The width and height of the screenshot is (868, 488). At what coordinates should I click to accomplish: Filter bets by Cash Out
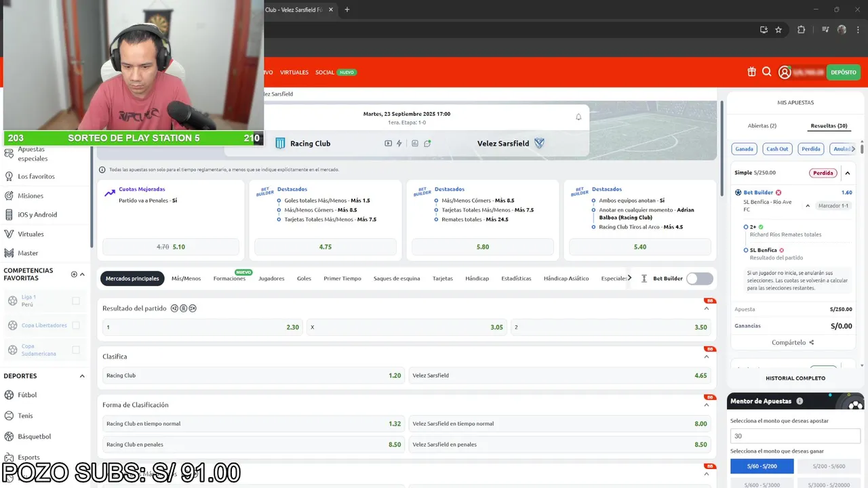(777, 149)
